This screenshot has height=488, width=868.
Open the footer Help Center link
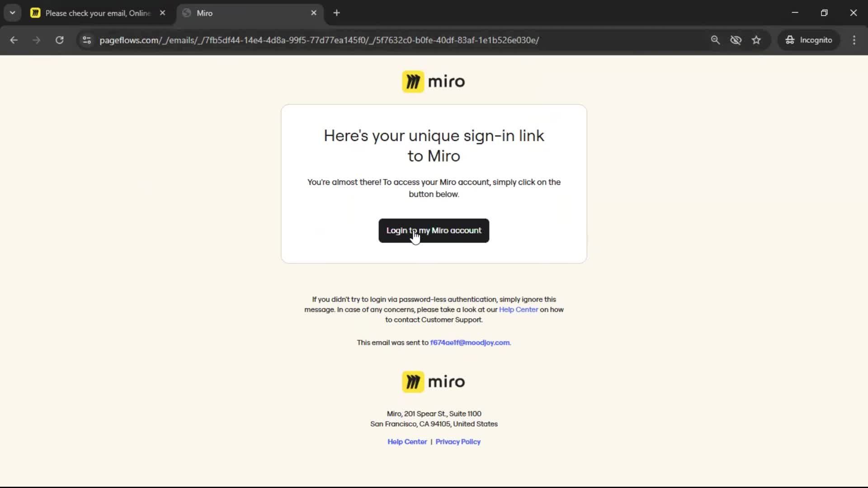pyautogui.click(x=407, y=441)
